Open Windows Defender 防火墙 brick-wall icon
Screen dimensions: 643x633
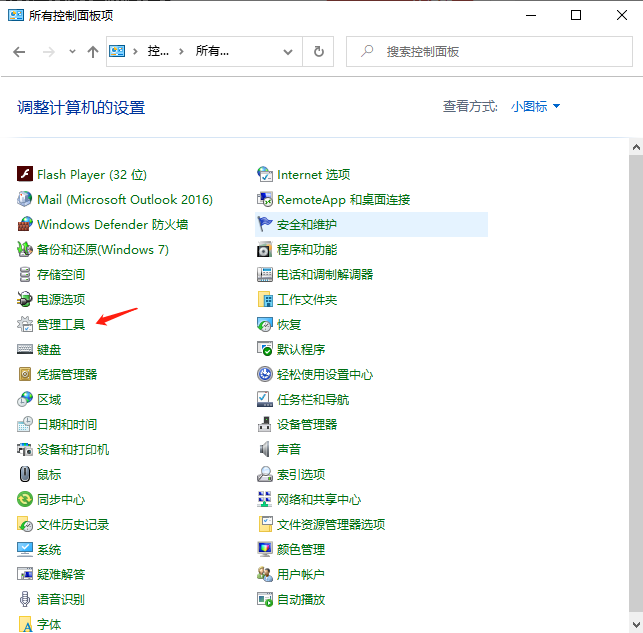[25, 224]
